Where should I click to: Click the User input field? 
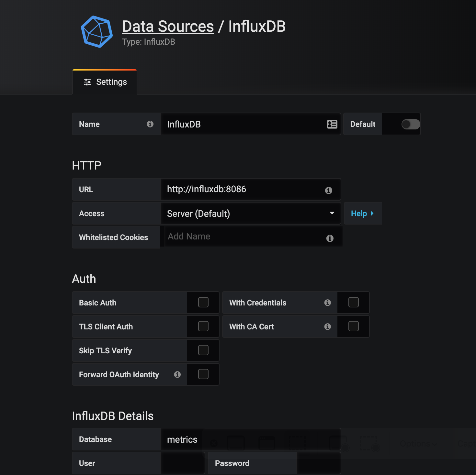(x=183, y=463)
